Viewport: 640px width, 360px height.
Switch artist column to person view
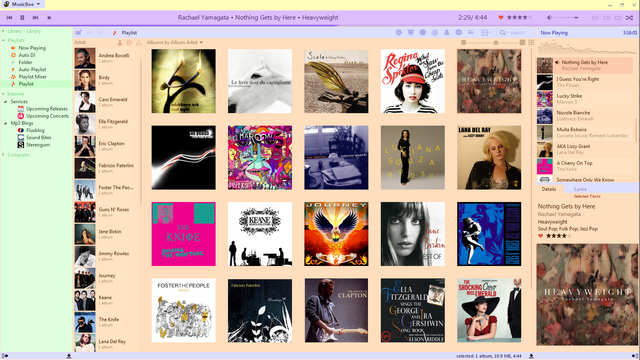(120, 42)
